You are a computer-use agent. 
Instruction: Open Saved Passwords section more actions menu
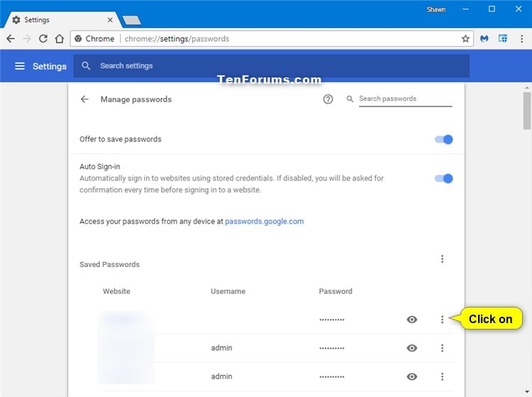442,259
